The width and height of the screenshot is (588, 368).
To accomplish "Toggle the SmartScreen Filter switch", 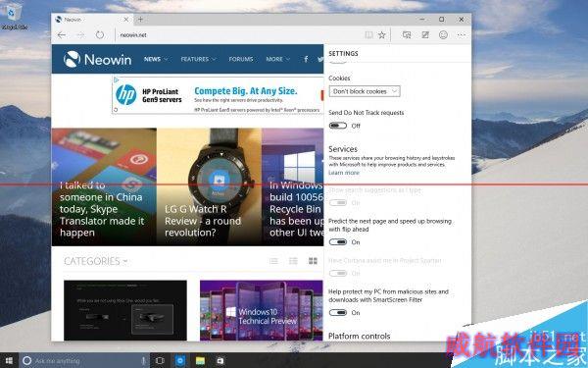I will tap(338, 312).
